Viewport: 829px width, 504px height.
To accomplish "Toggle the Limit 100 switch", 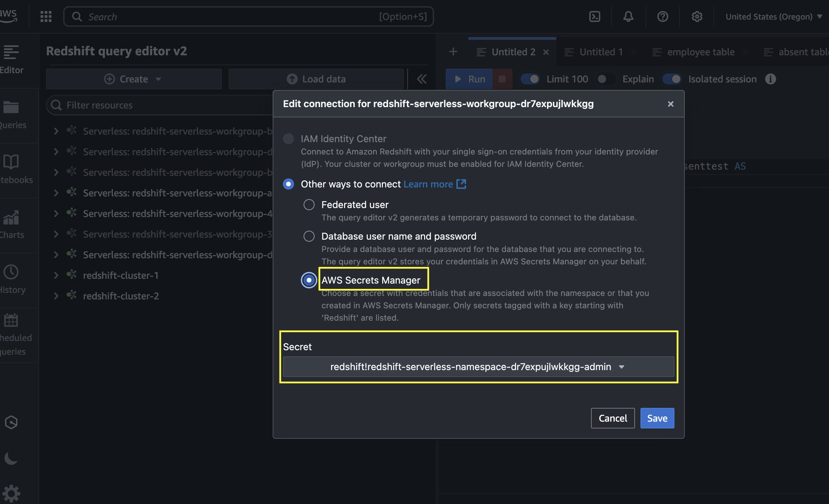I will 530,79.
